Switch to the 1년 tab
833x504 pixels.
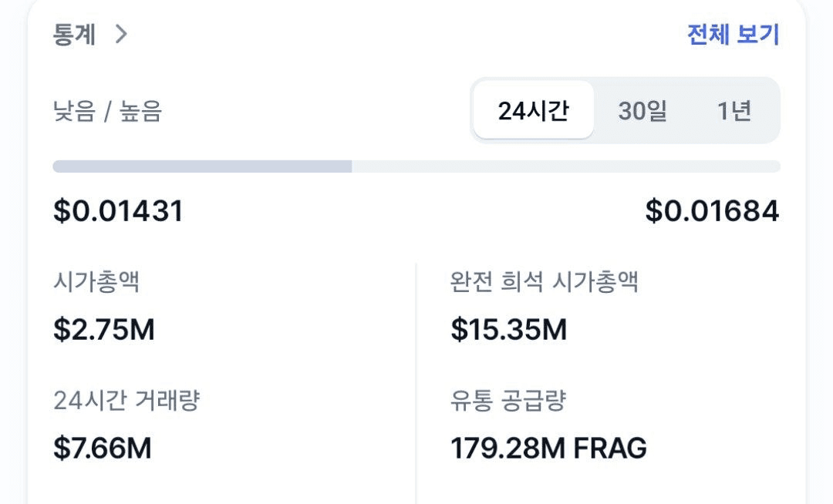[734, 111]
